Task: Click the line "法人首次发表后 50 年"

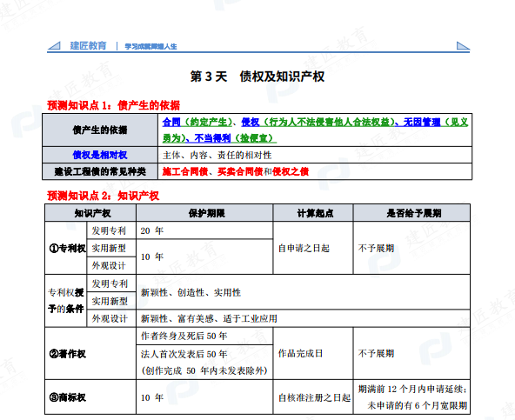Action: tap(184, 354)
